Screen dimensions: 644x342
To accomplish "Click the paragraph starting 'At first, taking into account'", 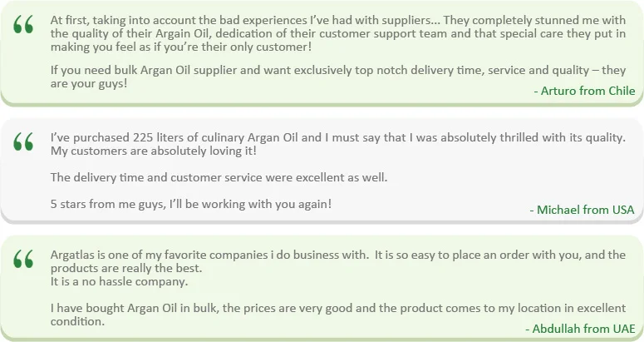I will (332, 33).
